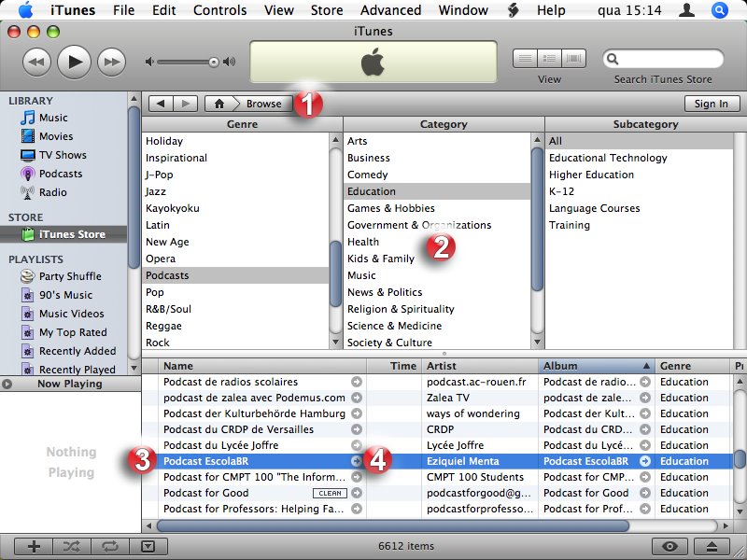Sort the list by Artist column
The image size is (747, 560).
[480, 366]
